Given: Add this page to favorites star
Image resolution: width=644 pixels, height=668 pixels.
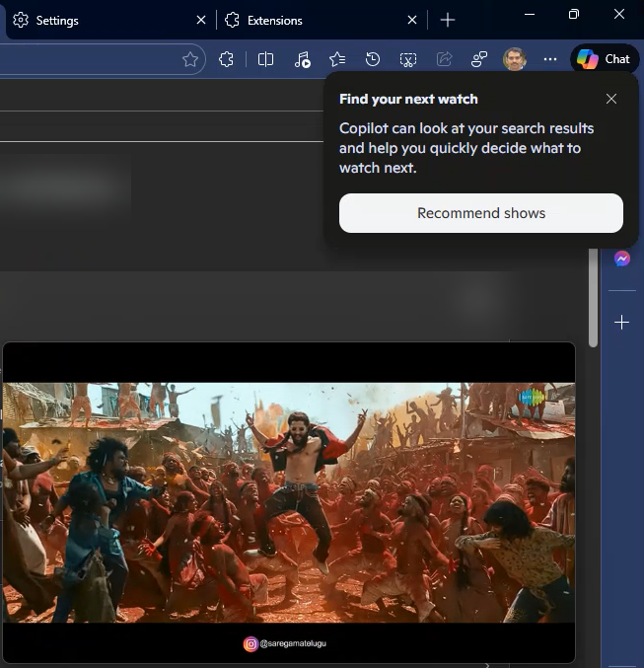Looking at the screenshot, I should (x=190, y=59).
